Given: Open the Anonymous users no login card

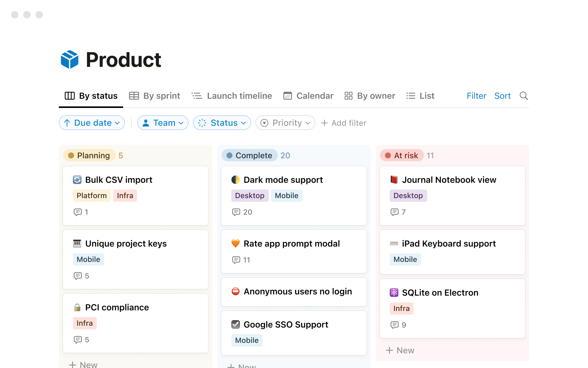Looking at the screenshot, I should point(294,292).
